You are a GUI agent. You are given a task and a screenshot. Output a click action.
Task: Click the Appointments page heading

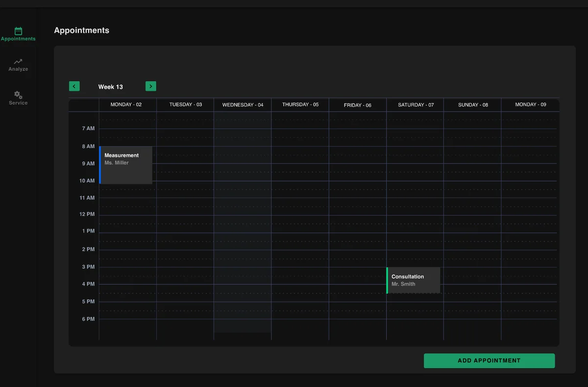(82, 30)
